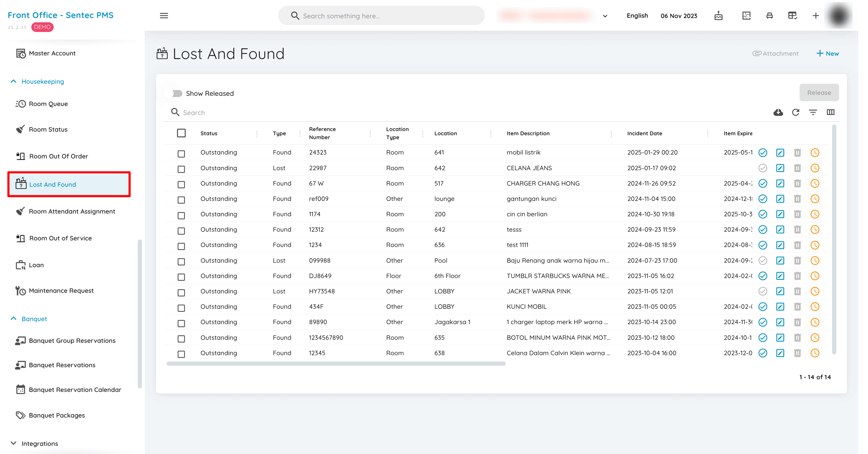Collapse the Housekeeping section

(37, 82)
